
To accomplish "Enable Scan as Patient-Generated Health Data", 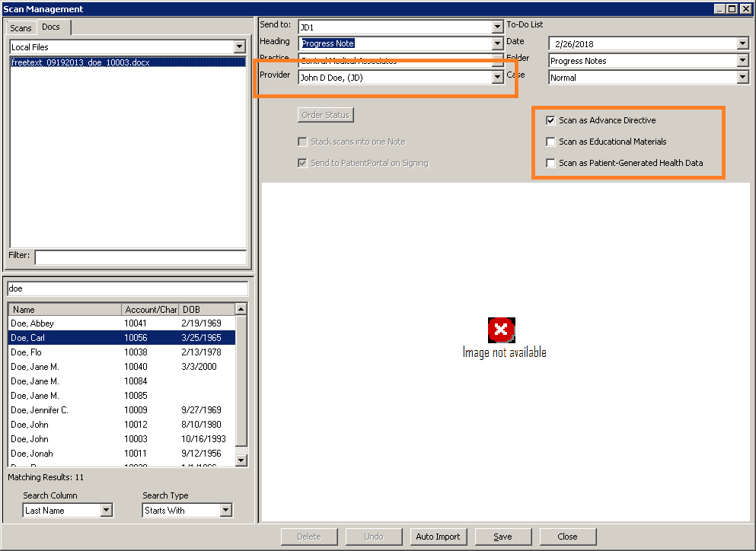I will pos(550,163).
